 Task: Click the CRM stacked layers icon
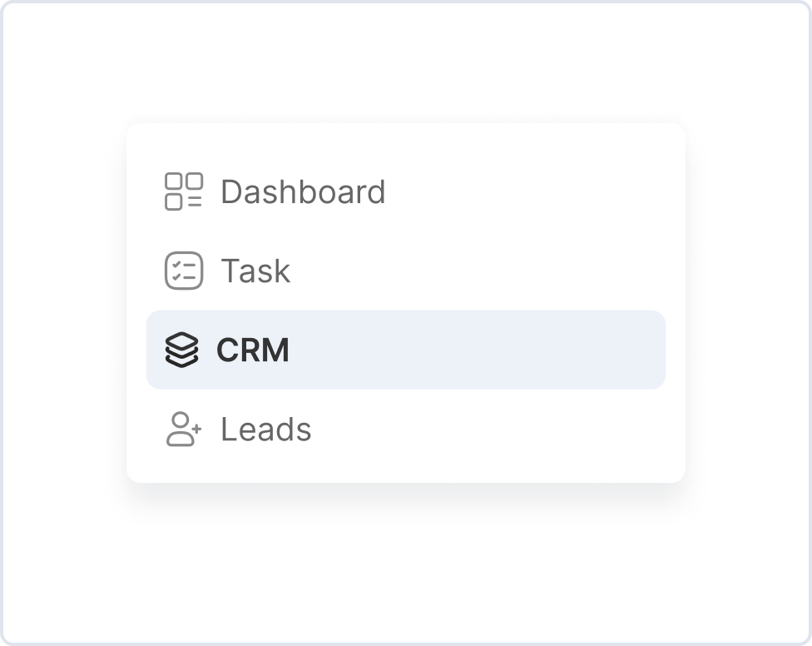tap(182, 350)
